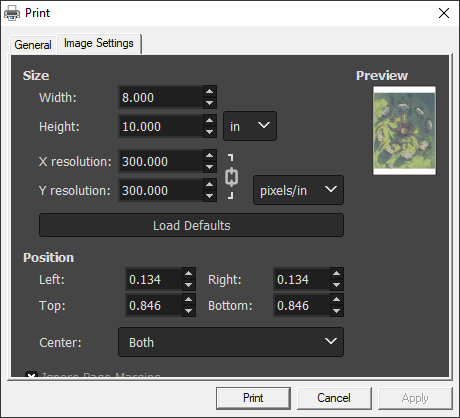Screen dimensions: 460x418
Task: Click the Width input field
Action: (x=161, y=97)
